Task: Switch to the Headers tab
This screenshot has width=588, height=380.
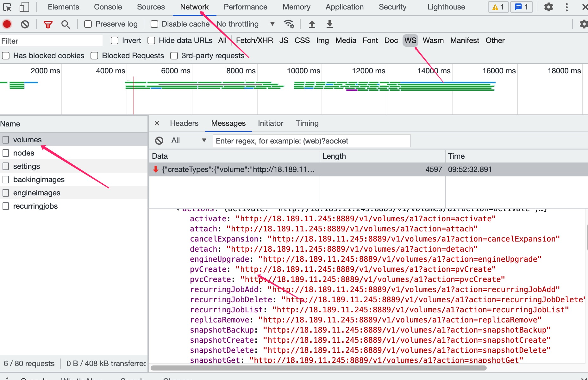Action: coord(184,123)
